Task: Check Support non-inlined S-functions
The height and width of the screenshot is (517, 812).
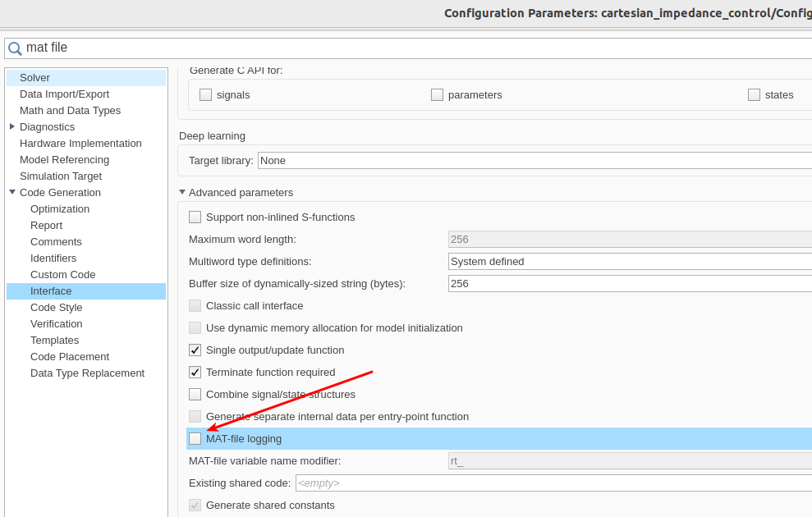Action: point(195,217)
